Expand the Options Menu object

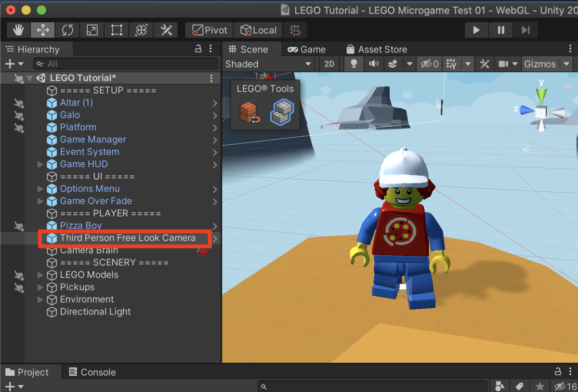(x=40, y=189)
